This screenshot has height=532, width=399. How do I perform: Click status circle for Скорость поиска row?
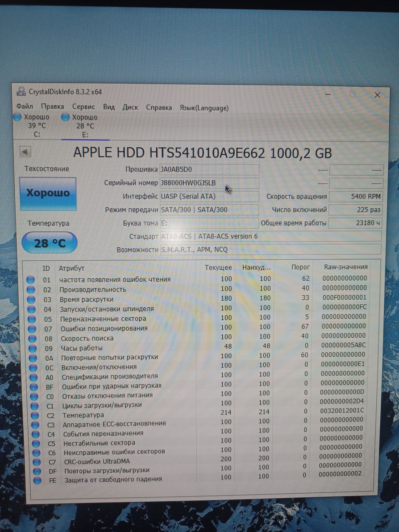[32, 339]
